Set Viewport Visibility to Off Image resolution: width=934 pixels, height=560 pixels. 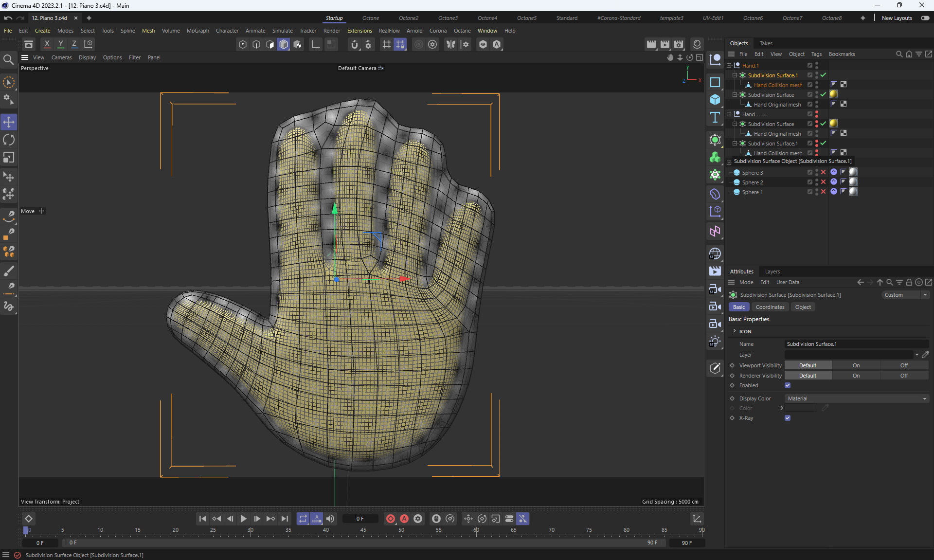pos(903,365)
